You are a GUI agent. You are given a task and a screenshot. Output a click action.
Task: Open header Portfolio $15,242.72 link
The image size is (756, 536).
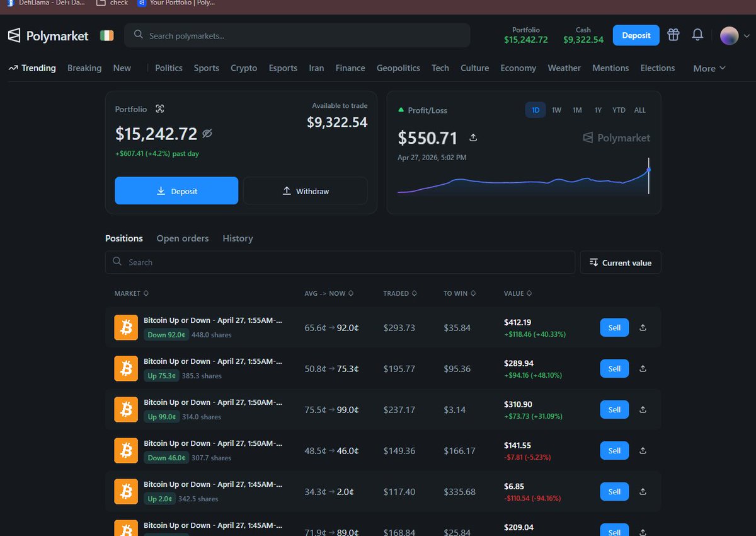point(526,35)
